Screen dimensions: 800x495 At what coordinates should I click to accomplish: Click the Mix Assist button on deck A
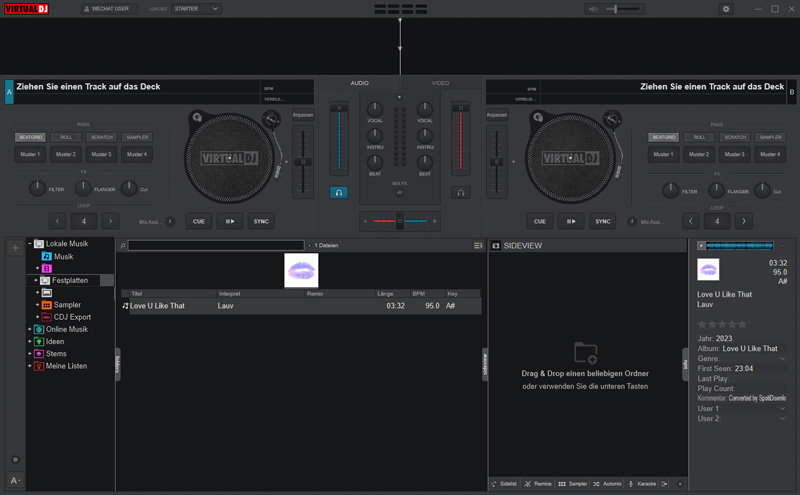pos(170,221)
